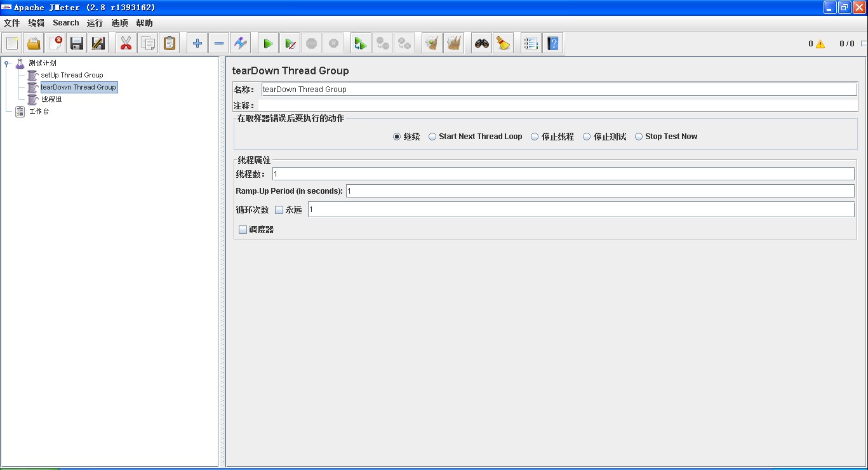Select setUp Thread Group tree node

click(x=72, y=75)
